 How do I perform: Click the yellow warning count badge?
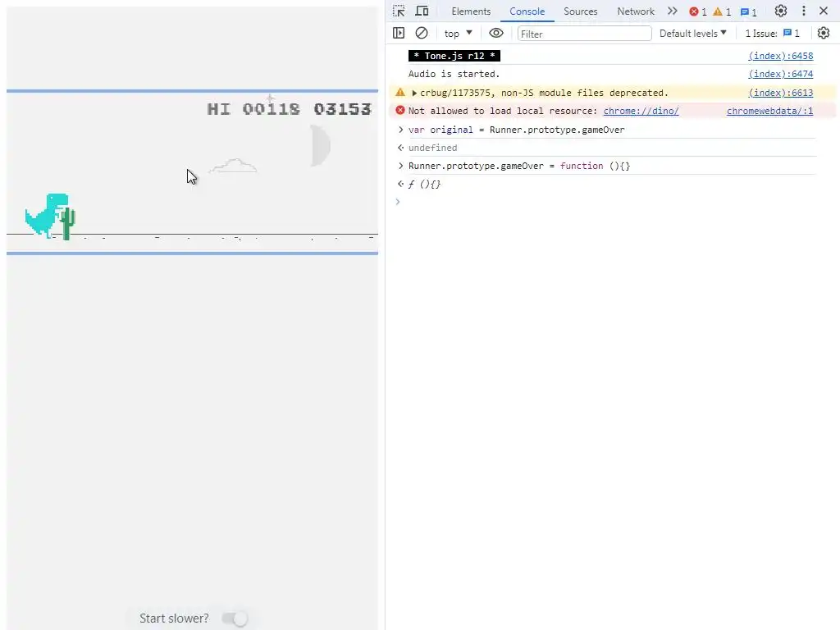coord(722,11)
